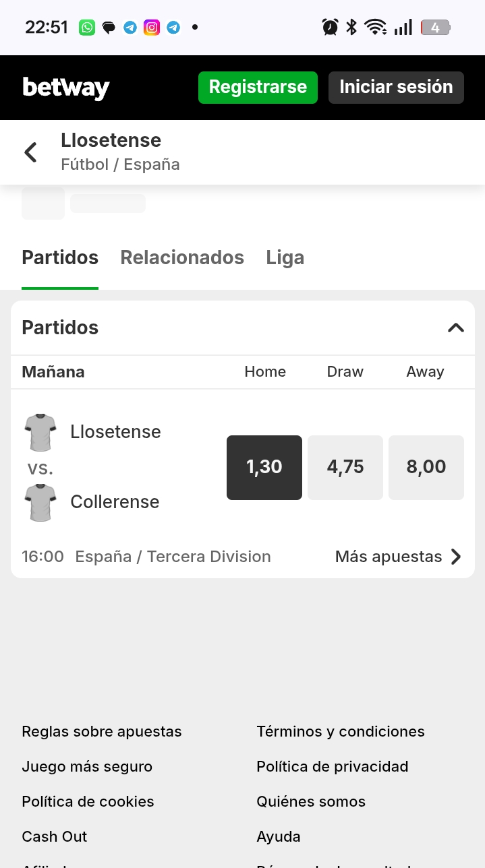The image size is (485, 868).
Task: Switch to the Liga tab
Action: (x=285, y=257)
